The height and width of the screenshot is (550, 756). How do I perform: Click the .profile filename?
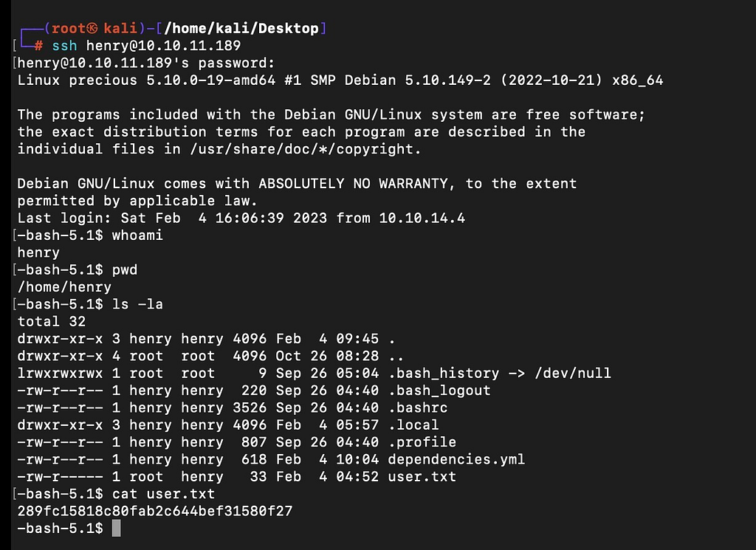[x=422, y=442]
